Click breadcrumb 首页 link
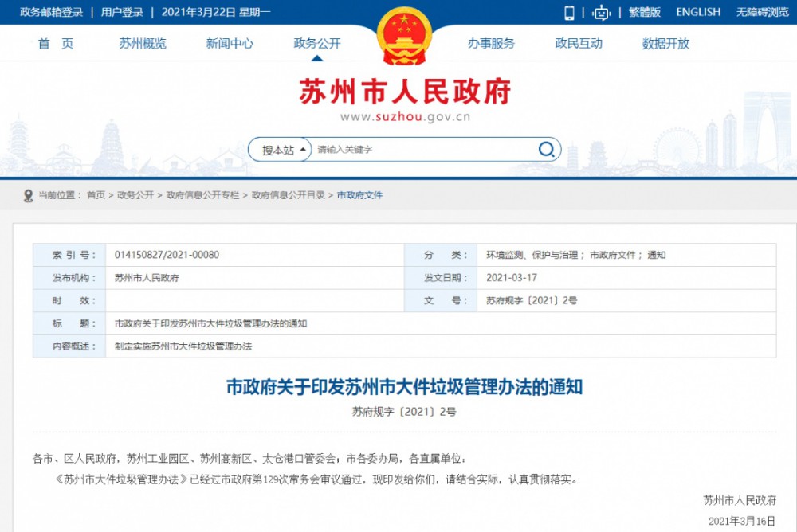Image resolution: width=797 pixels, height=532 pixels. pyautogui.click(x=96, y=195)
